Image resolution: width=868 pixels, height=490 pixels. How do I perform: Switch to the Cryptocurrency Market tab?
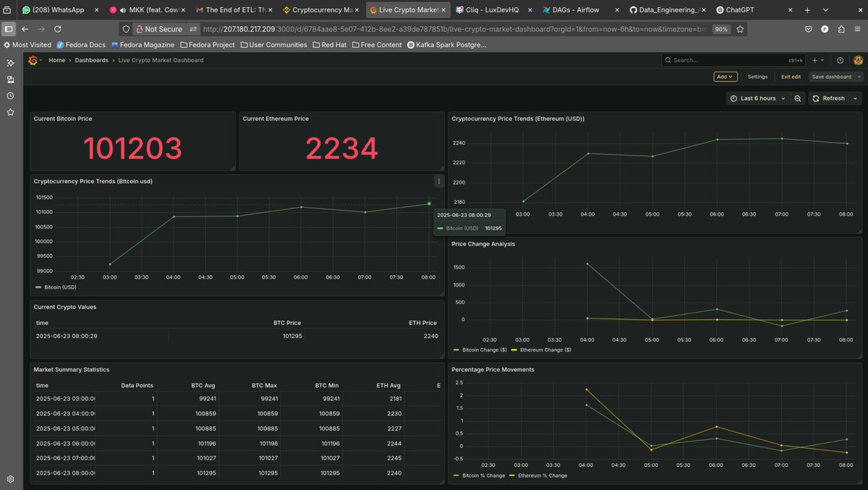click(x=320, y=10)
